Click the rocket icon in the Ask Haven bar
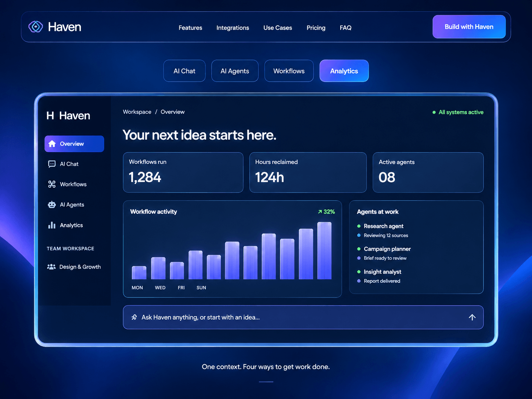This screenshot has width=532, height=399. pos(134,317)
